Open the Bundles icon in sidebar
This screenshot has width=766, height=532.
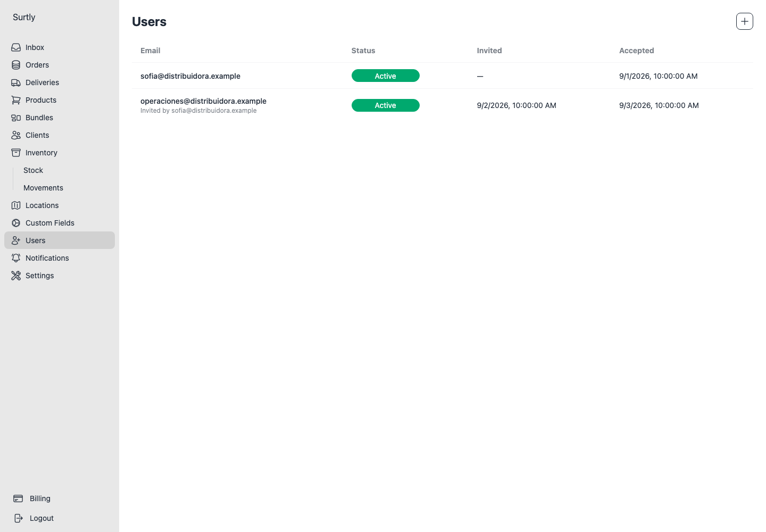coord(16,118)
